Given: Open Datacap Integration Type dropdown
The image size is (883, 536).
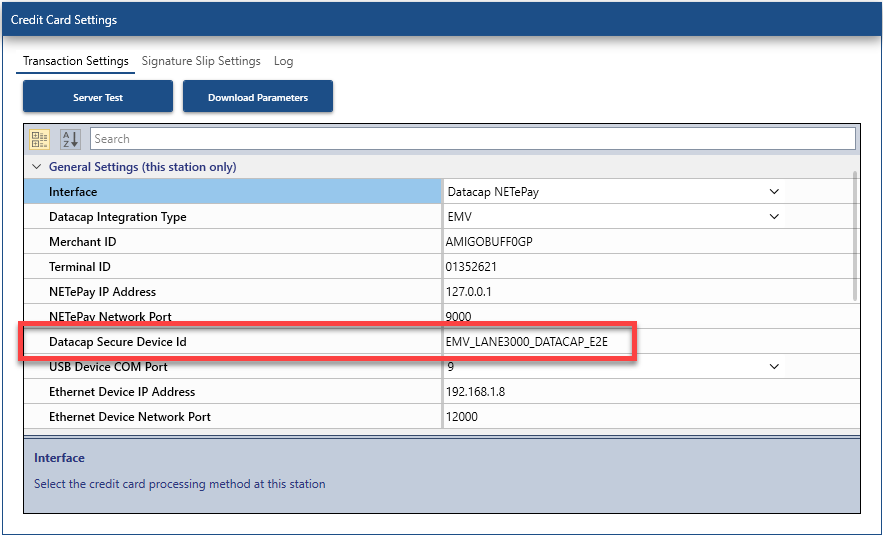Looking at the screenshot, I should point(773,217).
